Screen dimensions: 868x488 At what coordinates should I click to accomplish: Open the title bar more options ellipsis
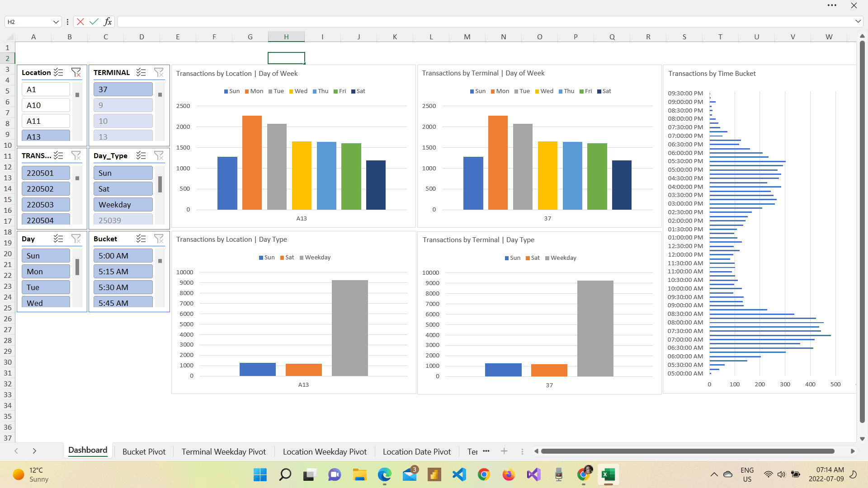click(832, 5)
